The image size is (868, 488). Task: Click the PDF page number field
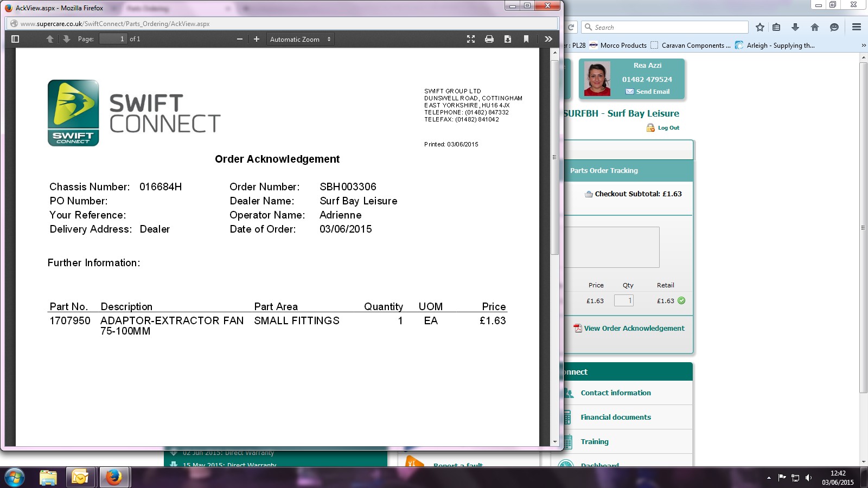[x=113, y=39]
